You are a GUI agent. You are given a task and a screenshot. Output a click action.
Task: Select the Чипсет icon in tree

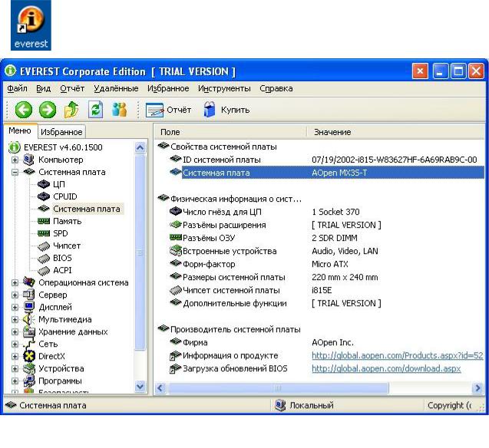(x=44, y=245)
